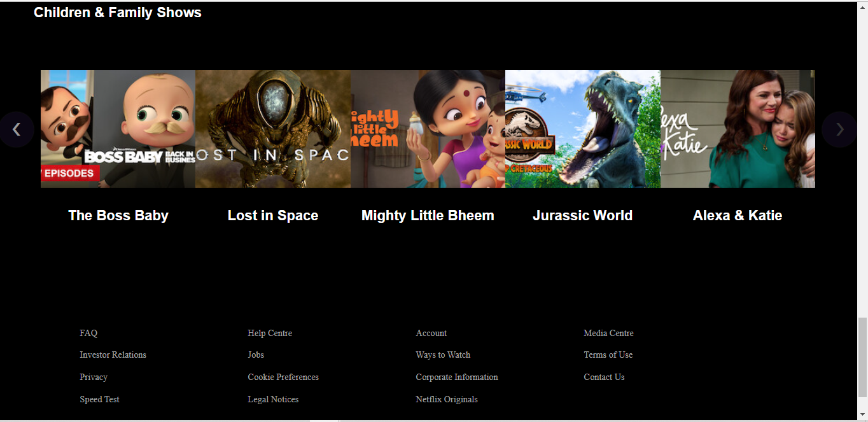
Task: Click the right carousel arrow
Action: pos(839,129)
